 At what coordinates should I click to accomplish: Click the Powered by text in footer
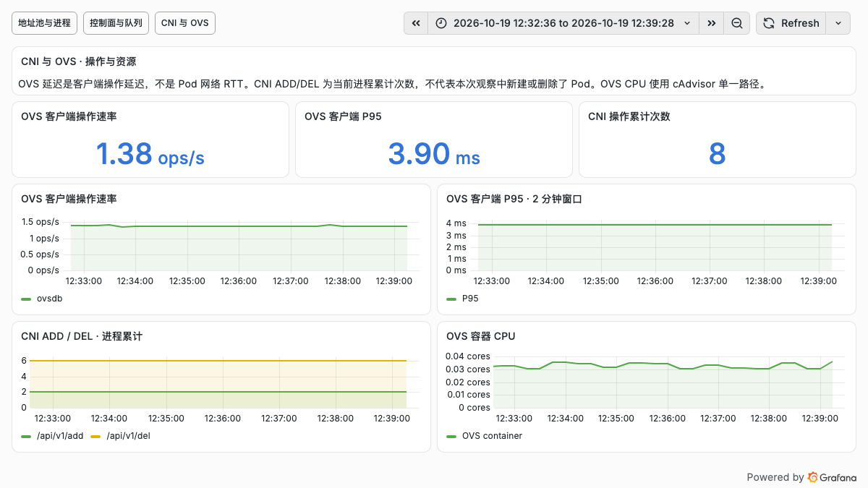[775, 477]
